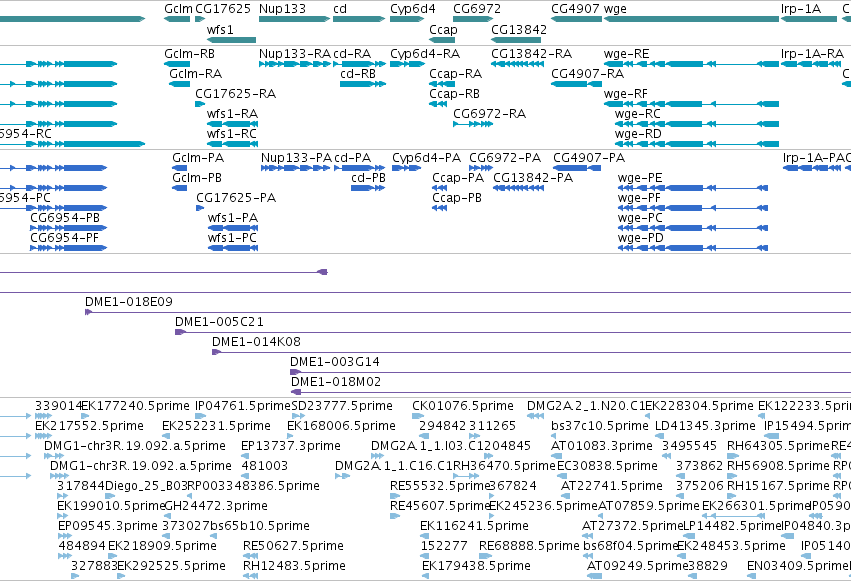This screenshot has height=581, width=851.
Task: Click the Nup133 gene label
Action: pyautogui.click(x=282, y=9)
